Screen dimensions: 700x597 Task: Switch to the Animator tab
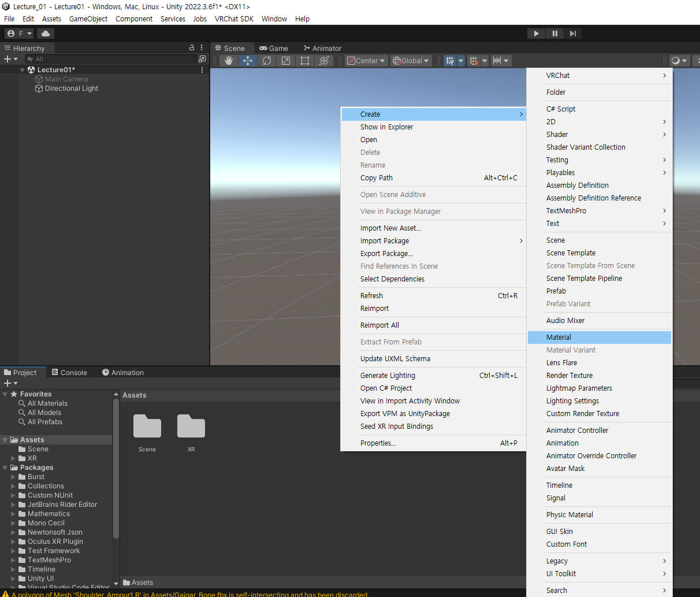[322, 49]
